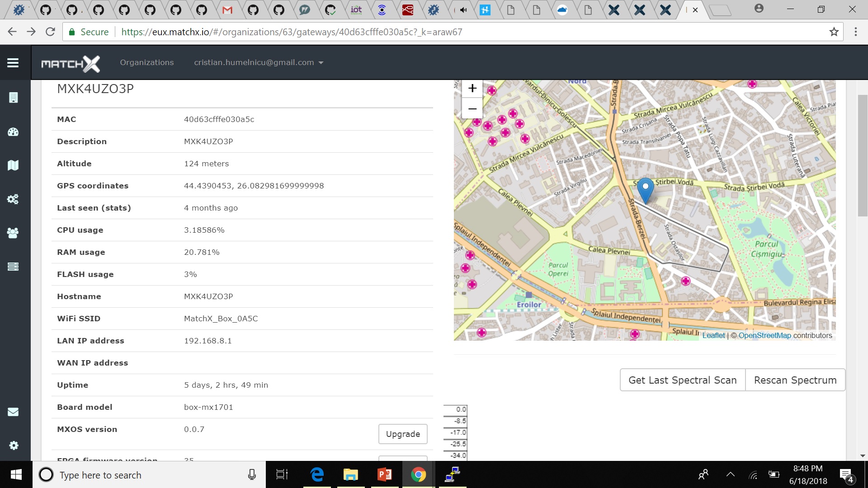Click the Windows search box

pos(149,474)
